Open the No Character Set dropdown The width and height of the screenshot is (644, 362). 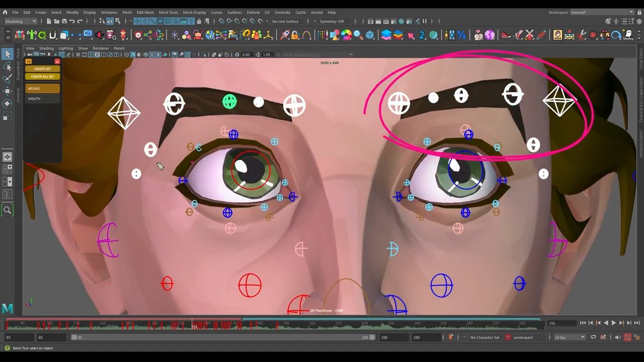[x=485, y=337]
